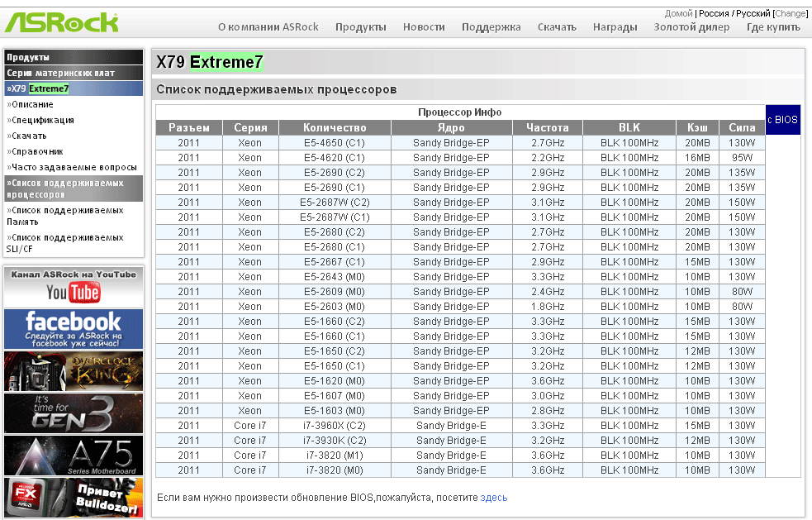Screen dimensions: 812x520
Task: Click the 2.4GHz frequency value
Action: pyautogui.click(x=548, y=292)
